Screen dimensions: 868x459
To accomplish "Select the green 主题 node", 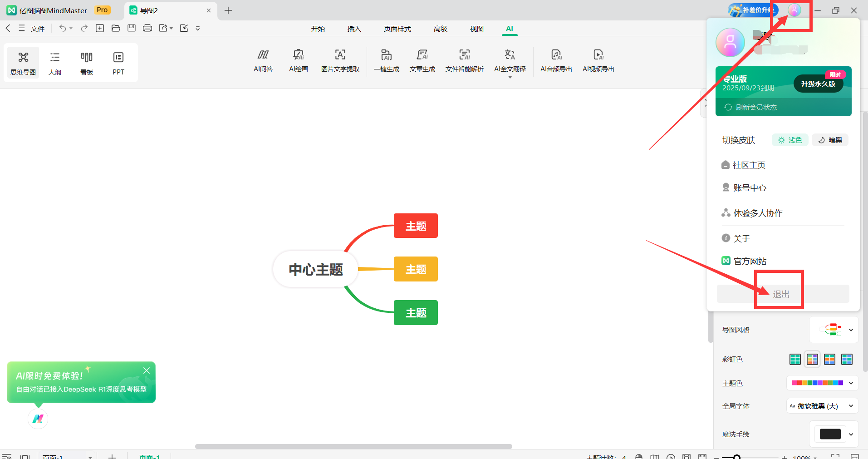I will pyautogui.click(x=416, y=313).
